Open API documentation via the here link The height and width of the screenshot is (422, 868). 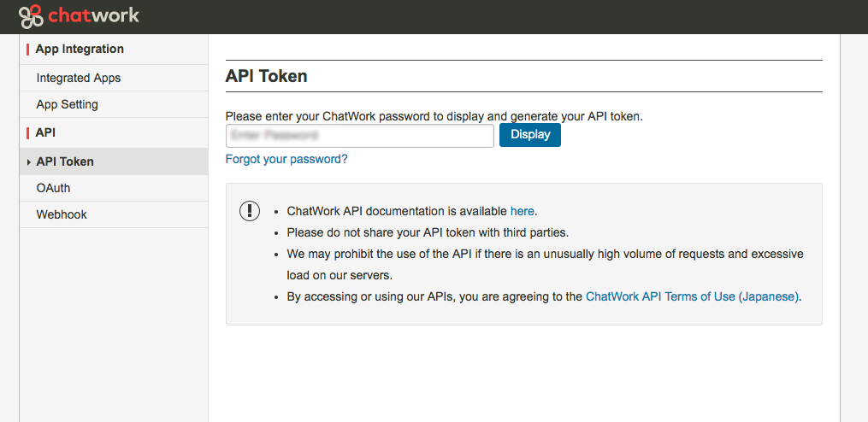[x=523, y=211]
